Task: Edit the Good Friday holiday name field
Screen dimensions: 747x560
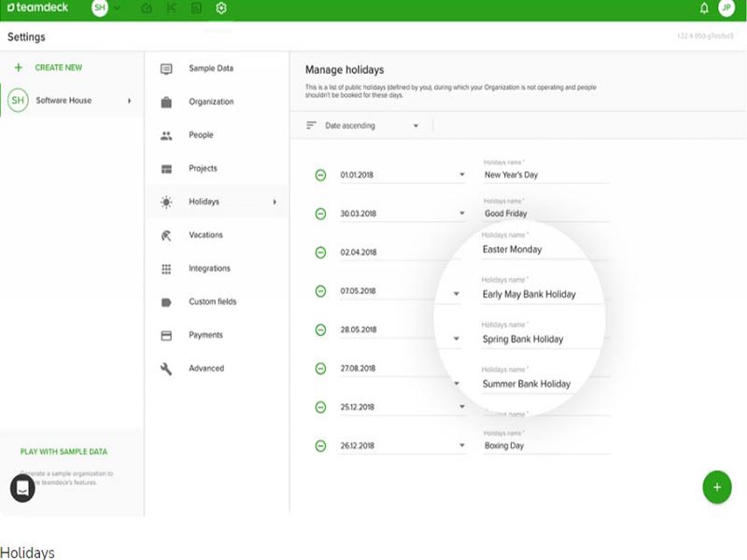Action: [545, 214]
